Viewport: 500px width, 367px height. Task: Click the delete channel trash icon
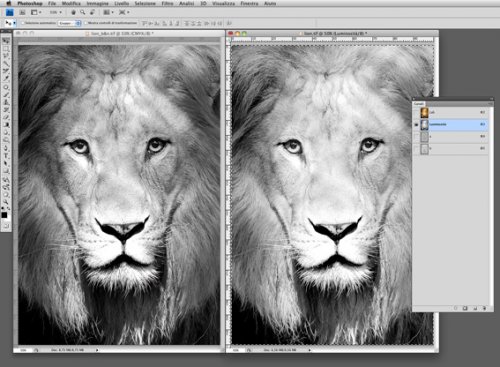pos(484,308)
